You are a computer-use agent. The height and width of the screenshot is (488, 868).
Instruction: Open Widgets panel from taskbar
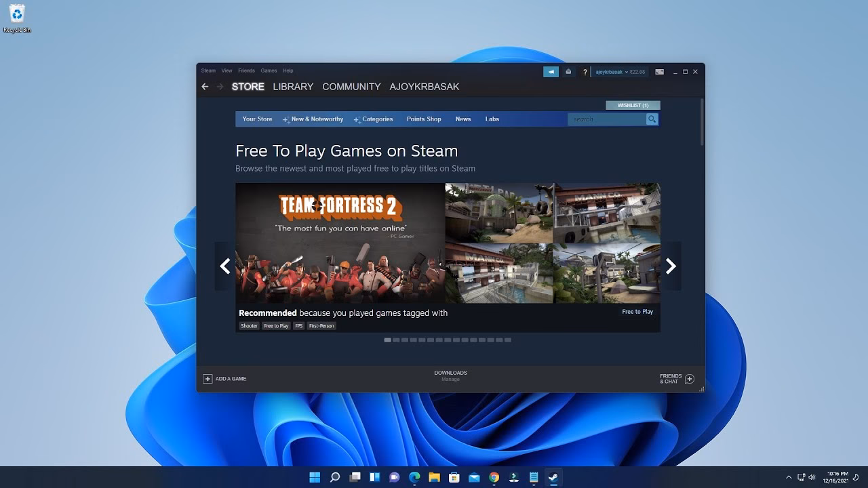tap(374, 477)
